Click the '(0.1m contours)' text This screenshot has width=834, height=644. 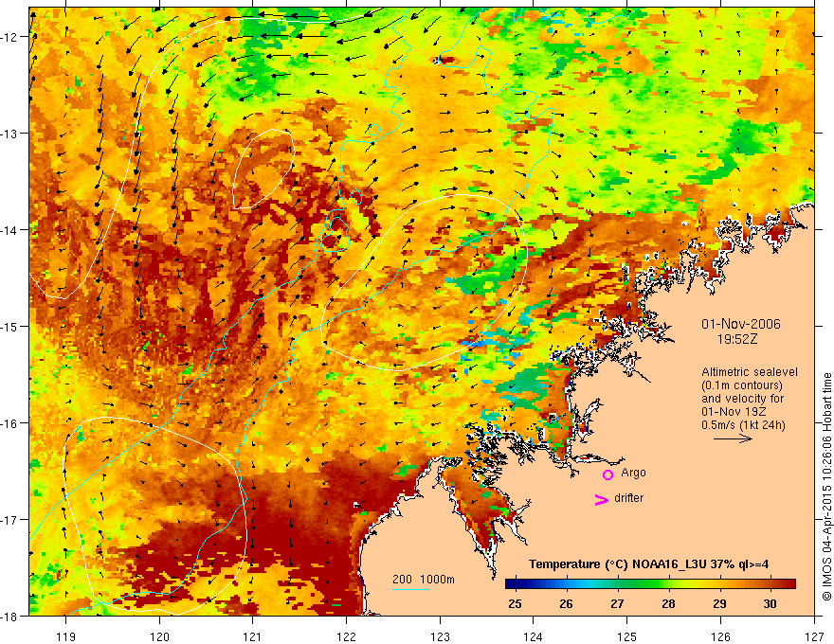(x=742, y=385)
